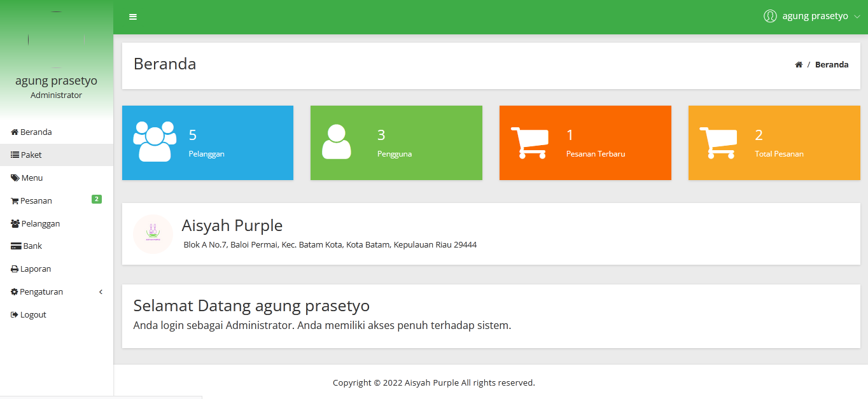Click the Pesanan notification badge showing 2
The image size is (868, 399).
(96, 199)
